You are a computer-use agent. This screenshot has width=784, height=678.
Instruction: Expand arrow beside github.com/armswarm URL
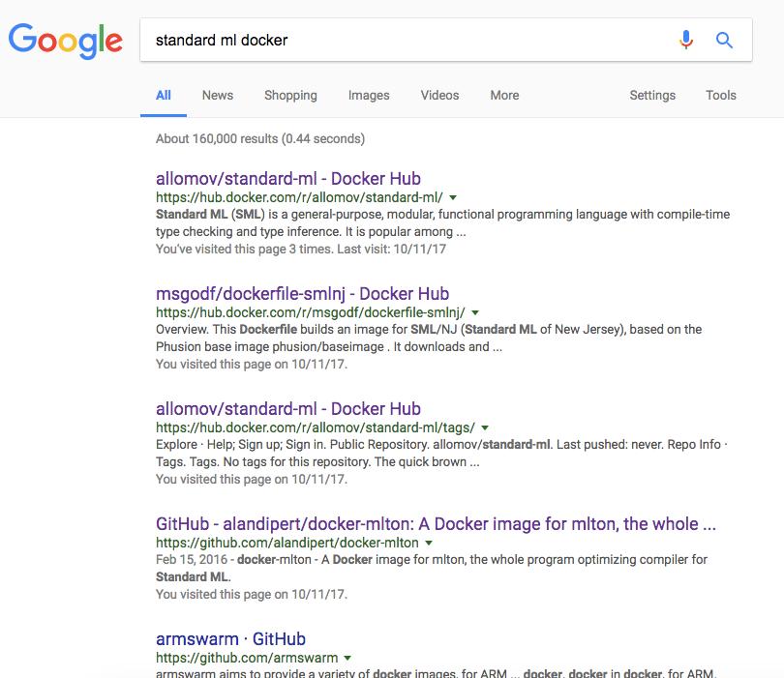347,658
